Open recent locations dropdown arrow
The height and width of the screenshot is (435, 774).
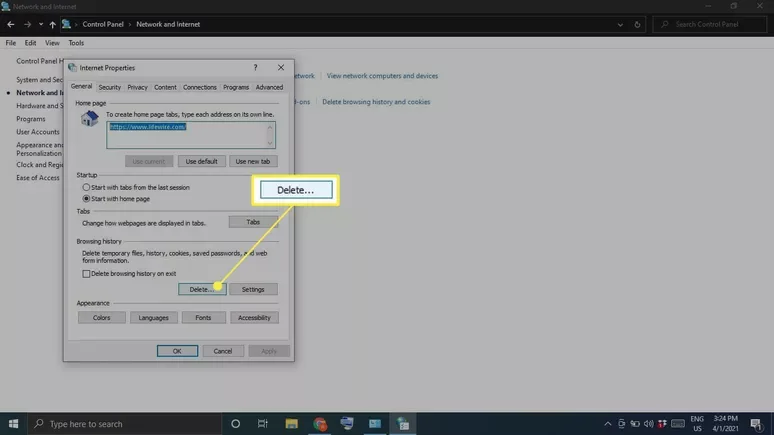tap(41, 24)
